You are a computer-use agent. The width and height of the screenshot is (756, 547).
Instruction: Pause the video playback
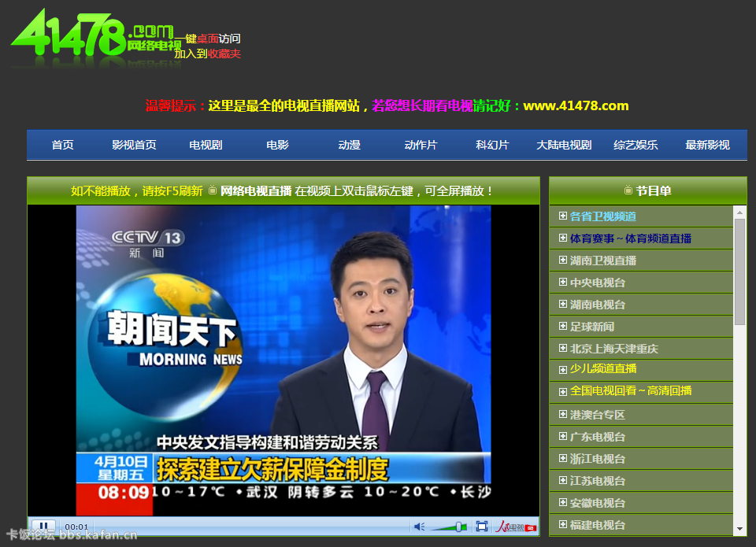(43, 527)
